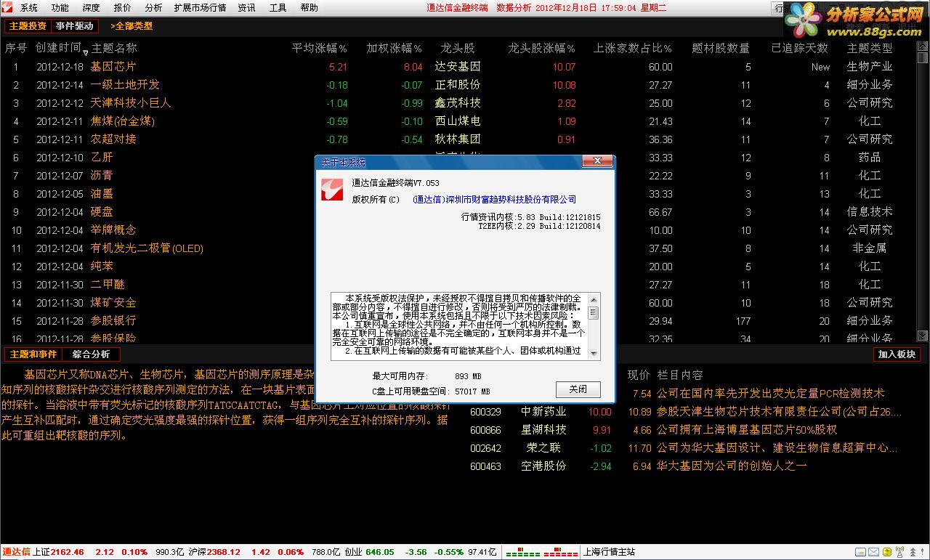This screenshot has width=930, height=560.
Task: Open the 帮助 menu
Action: 309,8
